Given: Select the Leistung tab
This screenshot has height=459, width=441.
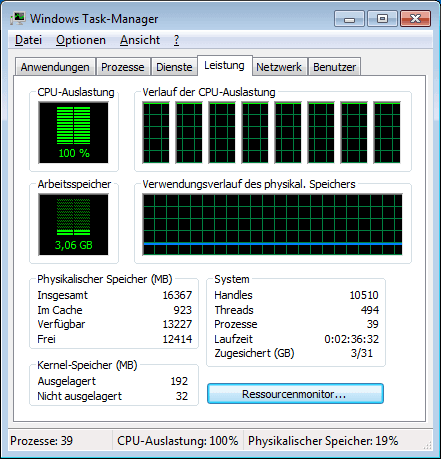Looking at the screenshot, I should [224, 65].
